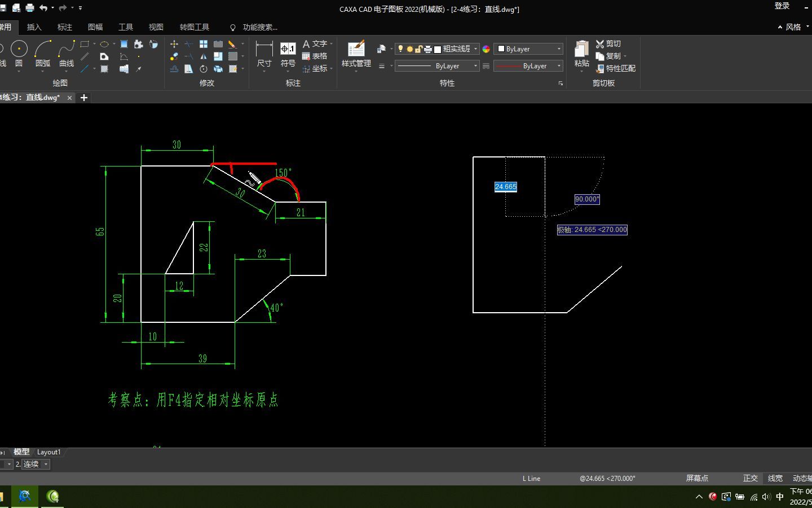Image resolution: width=812 pixels, height=508 pixels.
Task: Switch to the 工具 ribbon tab
Action: click(126, 27)
